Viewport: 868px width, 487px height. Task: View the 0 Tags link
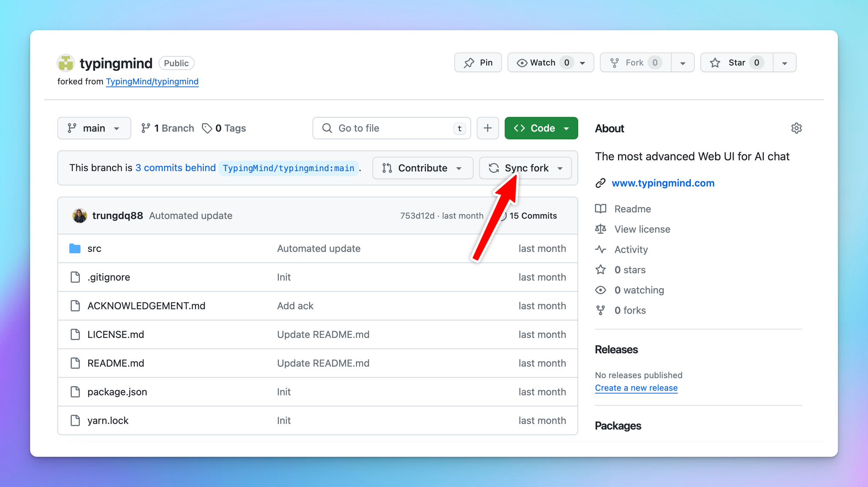tap(224, 128)
